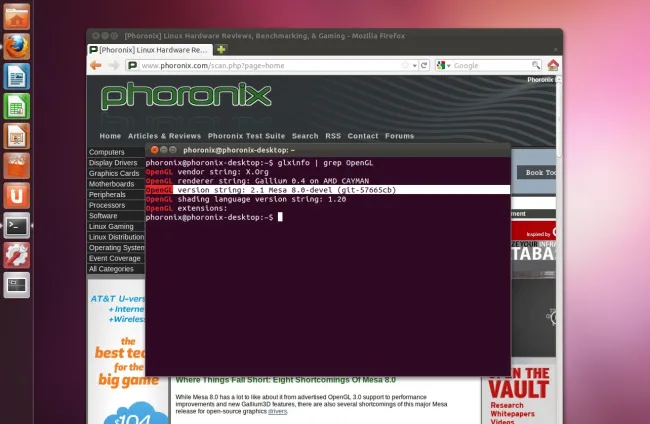Screen dimensions: 650x424
Task: Open LibreOffice Impress presentation launcher icon
Action: pyautogui.click(x=17, y=136)
